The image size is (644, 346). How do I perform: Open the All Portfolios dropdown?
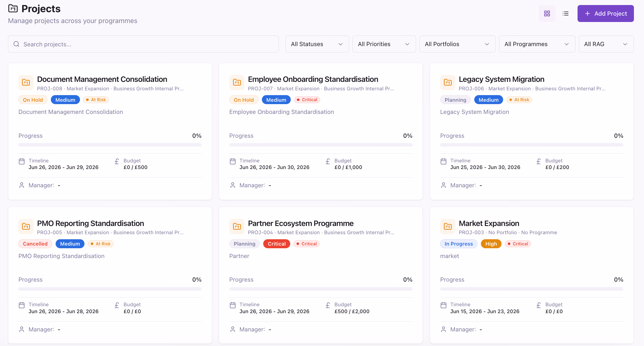click(457, 44)
